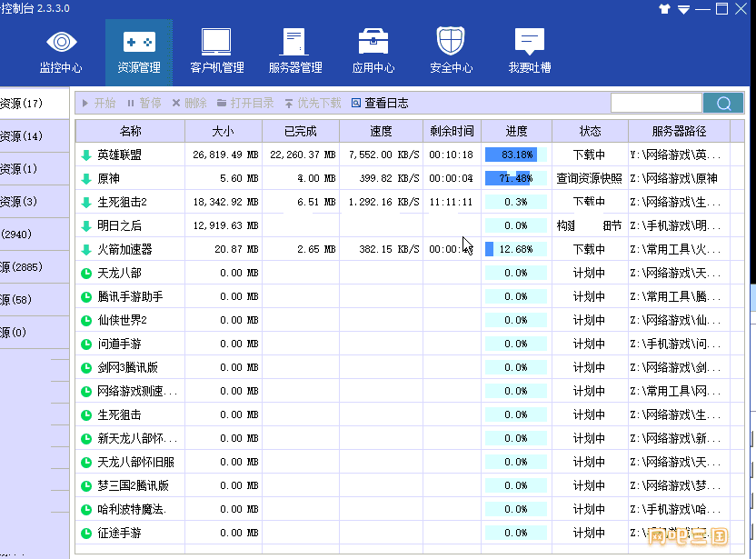The image size is (756, 559).
Task: Click the 7,552.00 KB/S speed cell
Action: point(383,155)
